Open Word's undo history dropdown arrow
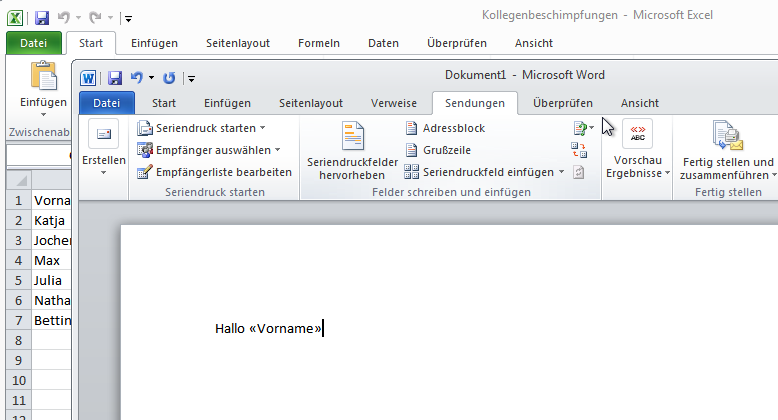This screenshot has width=778, height=420. click(151, 78)
